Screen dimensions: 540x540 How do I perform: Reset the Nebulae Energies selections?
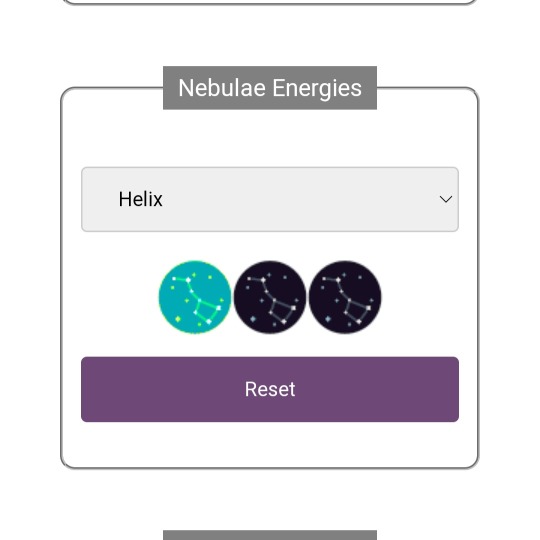[x=270, y=389]
